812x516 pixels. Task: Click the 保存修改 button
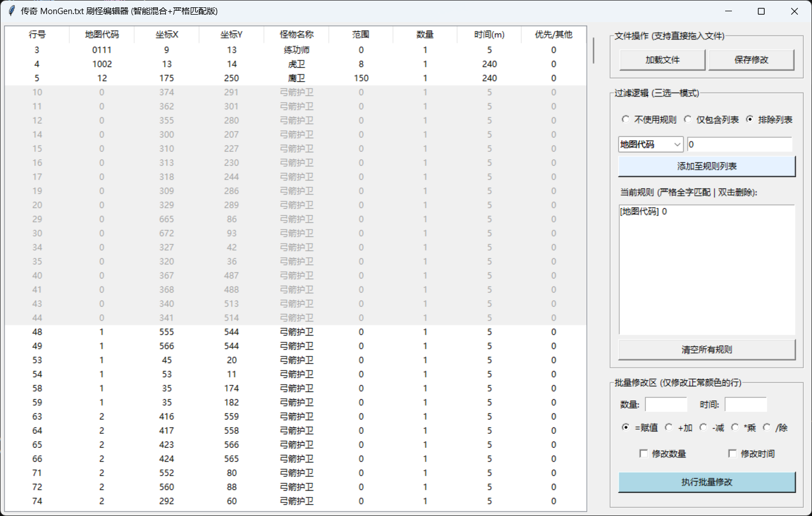751,60
